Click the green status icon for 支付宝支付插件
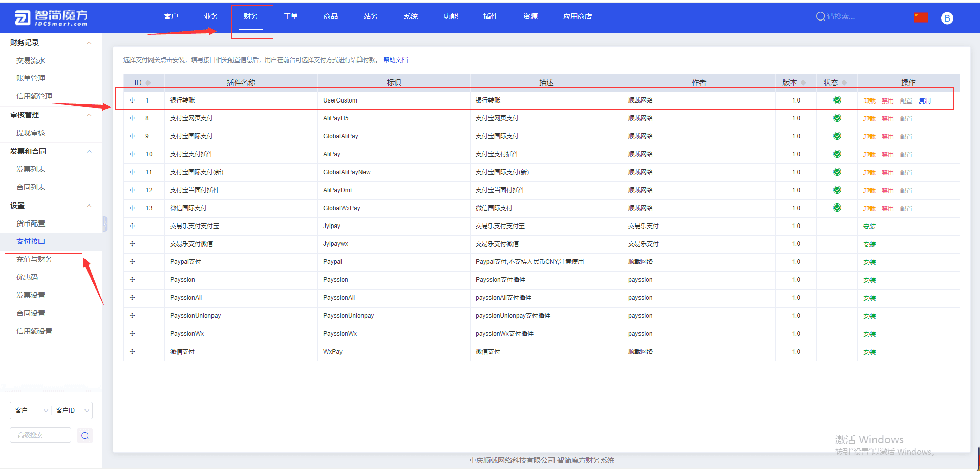 [x=837, y=154]
